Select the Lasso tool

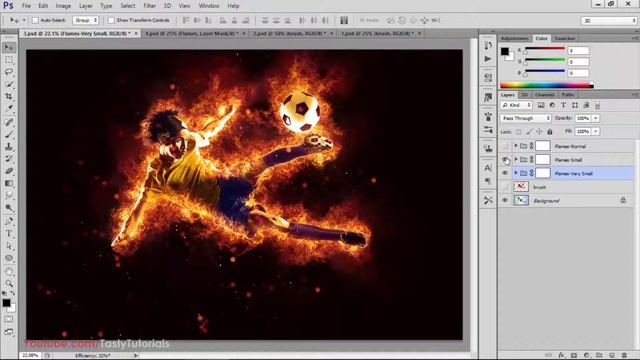[9, 72]
